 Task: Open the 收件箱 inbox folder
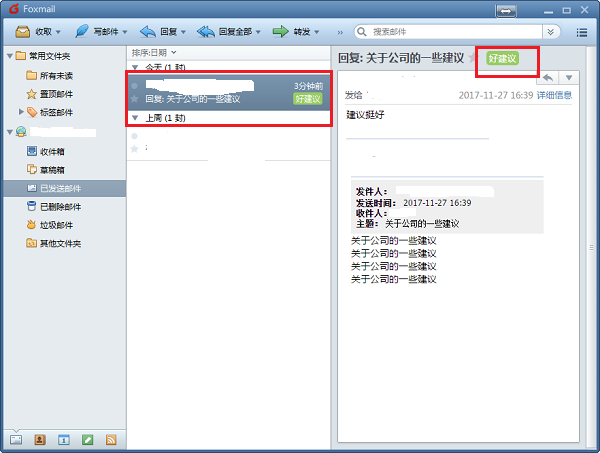(x=52, y=152)
